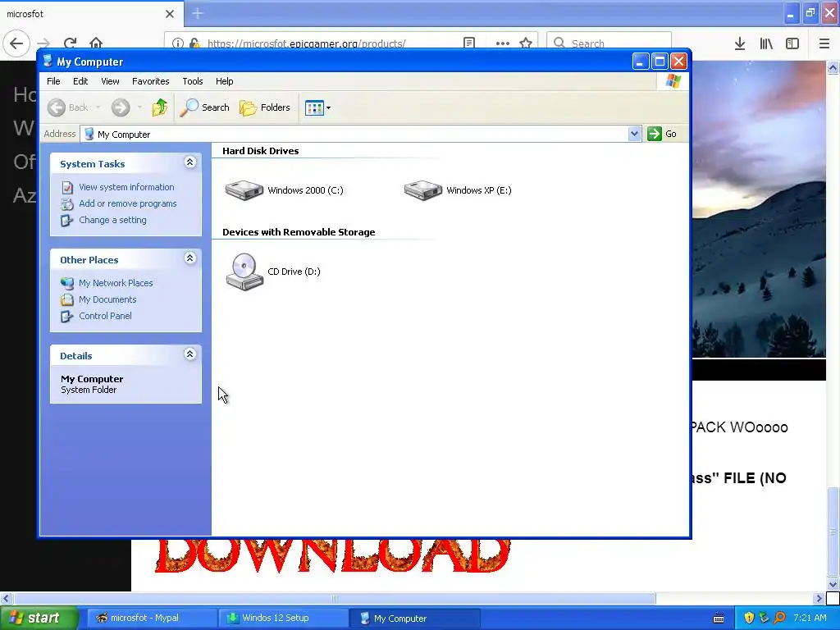The height and width of the screenshot is (630, 840).
Task: Open My Network Places link
Action: tap(116, 283)
